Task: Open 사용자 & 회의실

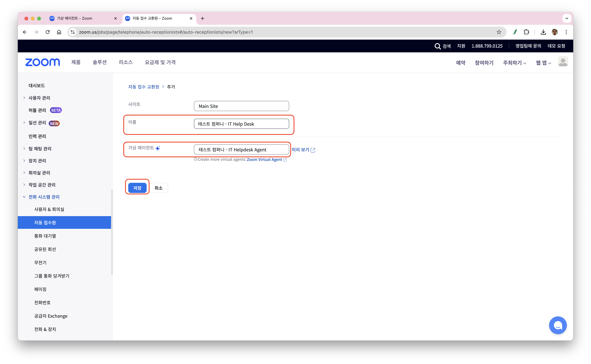Action: 49,209
